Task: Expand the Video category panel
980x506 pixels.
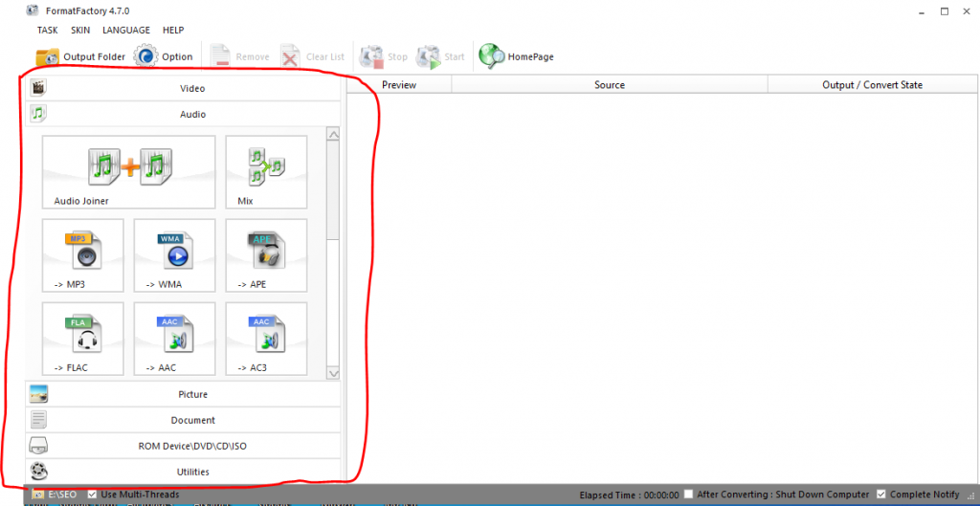Action: point(183,88)
